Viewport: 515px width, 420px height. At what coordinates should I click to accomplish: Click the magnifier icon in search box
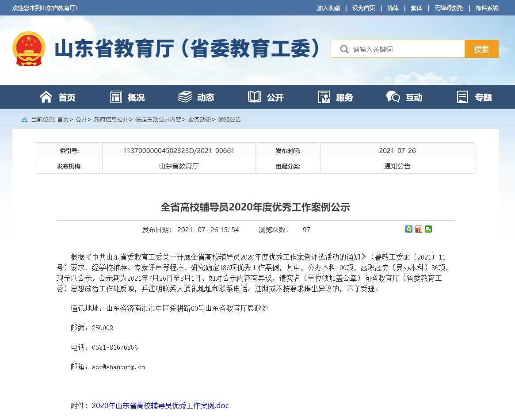[344, 49]
